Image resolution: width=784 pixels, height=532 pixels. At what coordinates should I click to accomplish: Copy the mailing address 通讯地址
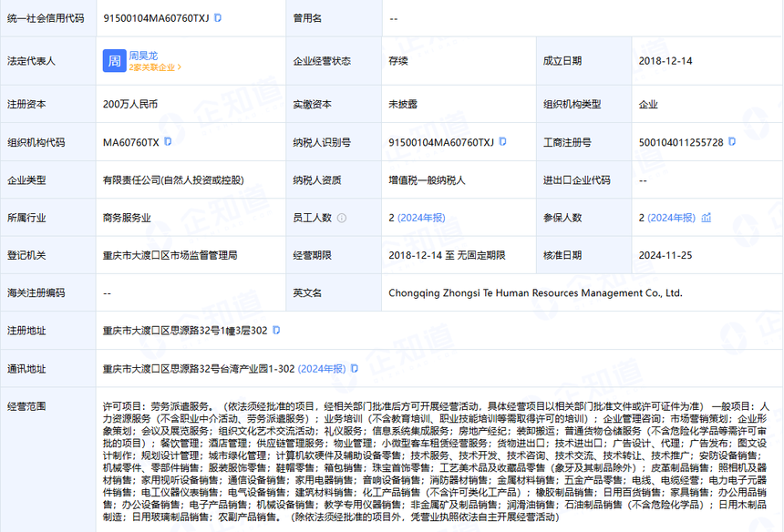[354, 368]
